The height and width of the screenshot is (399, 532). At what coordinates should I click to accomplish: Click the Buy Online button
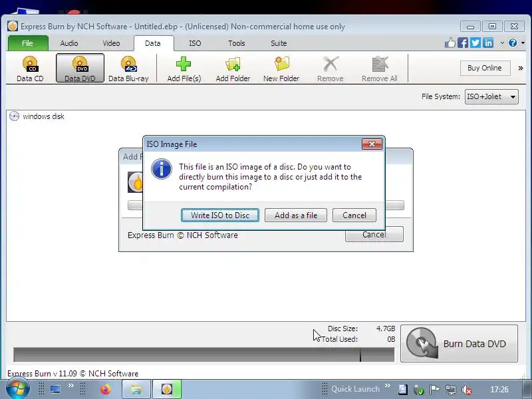(x=485, y=68)
